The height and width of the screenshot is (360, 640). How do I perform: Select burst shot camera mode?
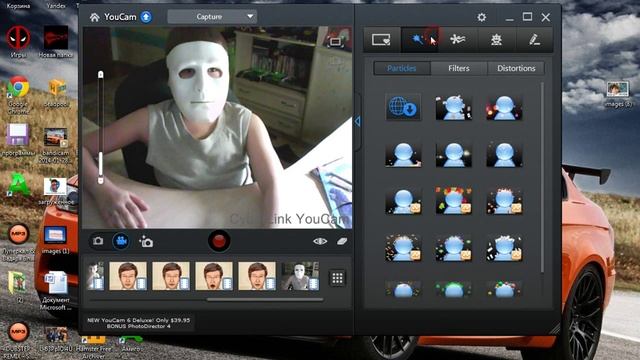[x=146, y=241]
